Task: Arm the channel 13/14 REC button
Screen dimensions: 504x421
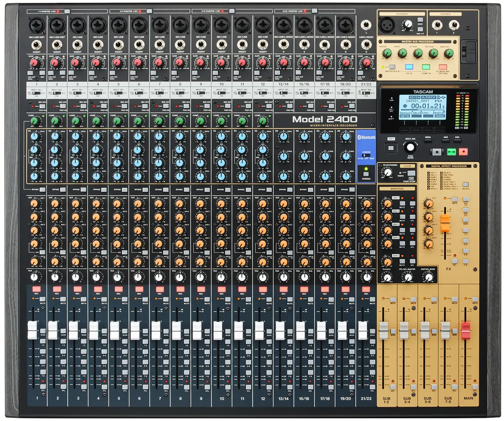Action: pyautogui.click(x=283, y=289)
